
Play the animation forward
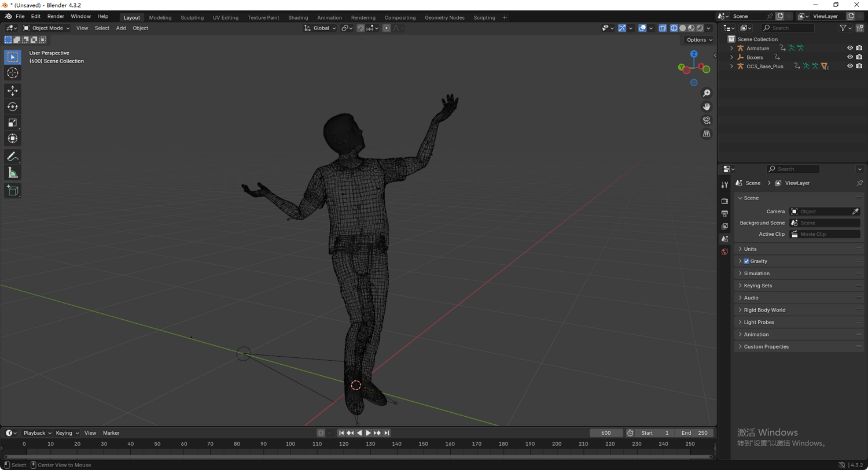click(368, 433)
